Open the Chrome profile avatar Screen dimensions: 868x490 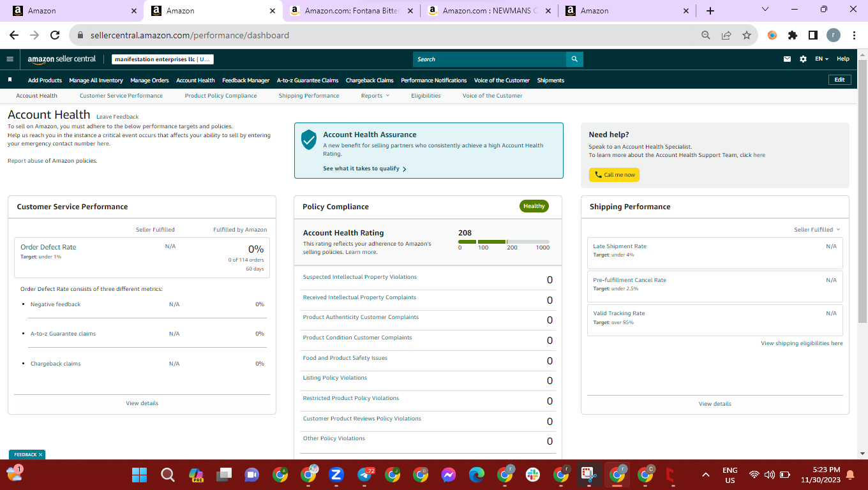[834, 36]
